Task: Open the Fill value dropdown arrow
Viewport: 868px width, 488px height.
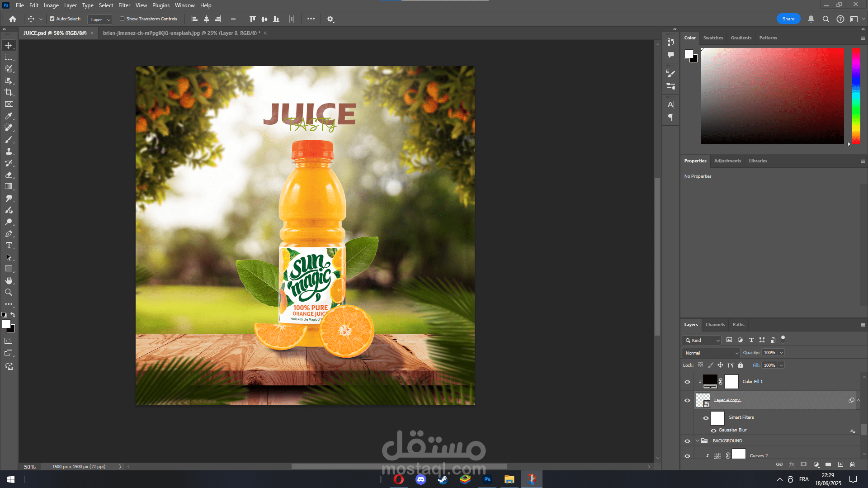Action: [x=781, y=365]
